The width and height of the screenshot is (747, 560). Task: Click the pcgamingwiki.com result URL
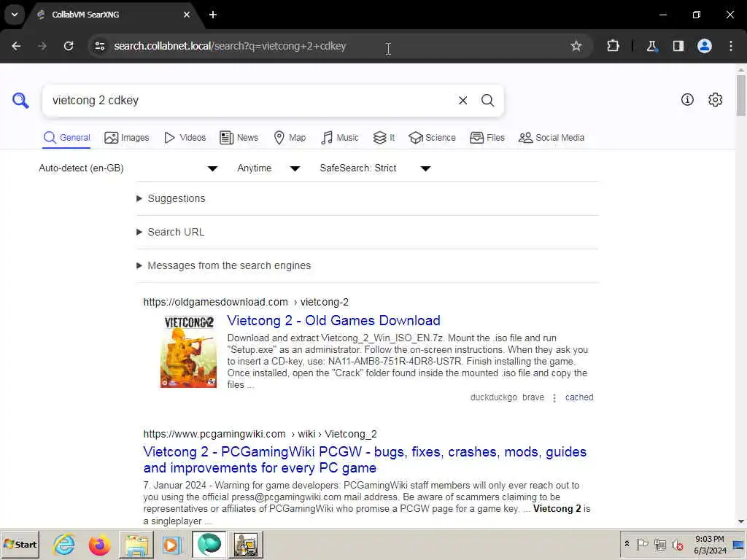pos(260,434)
